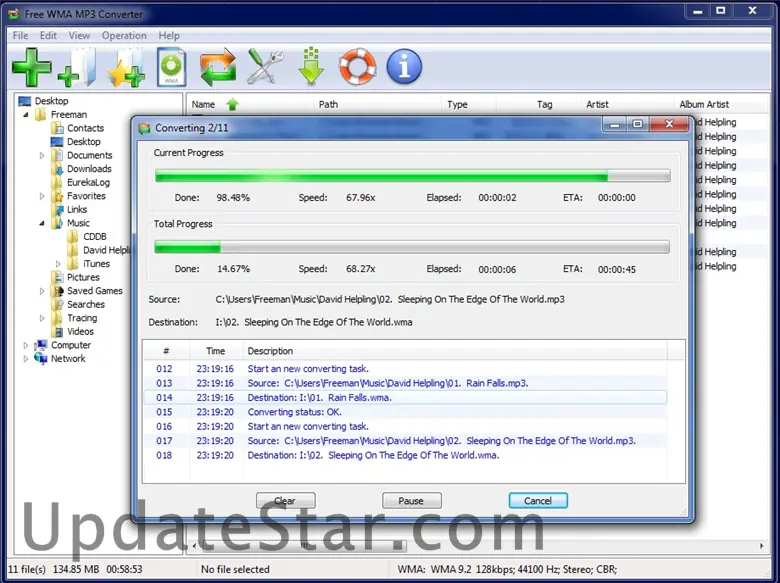Image resolution: width=780 pixels, height=583 pixels.
Task: Click the Clear button in dialog
Action: click(x=286, y=500)
